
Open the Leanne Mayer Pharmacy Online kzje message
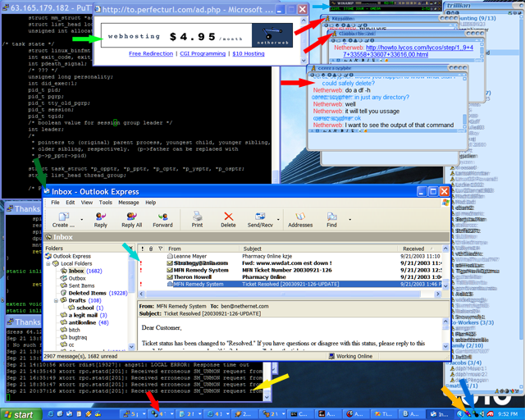pyautogui.click(x=290, y=256)
